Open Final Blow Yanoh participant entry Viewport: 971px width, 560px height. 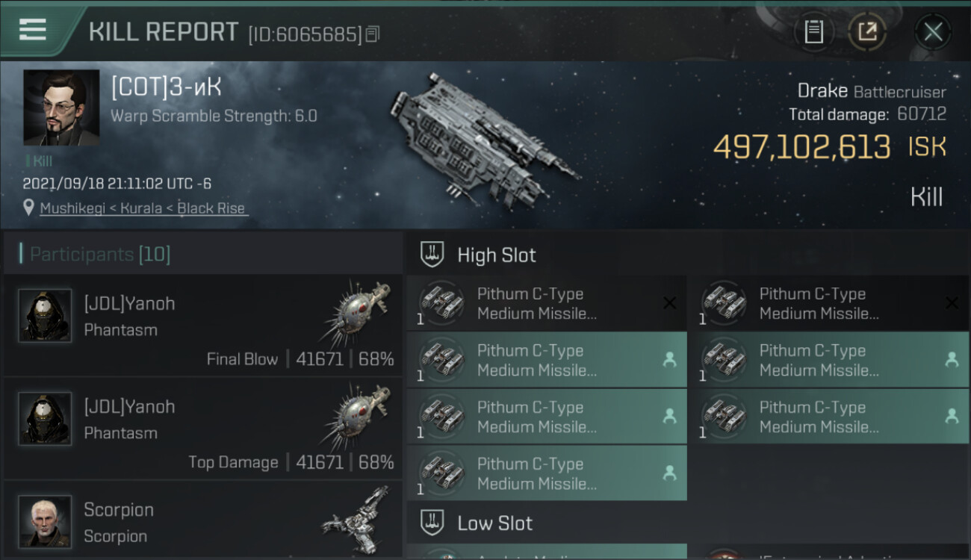(202, 326)
